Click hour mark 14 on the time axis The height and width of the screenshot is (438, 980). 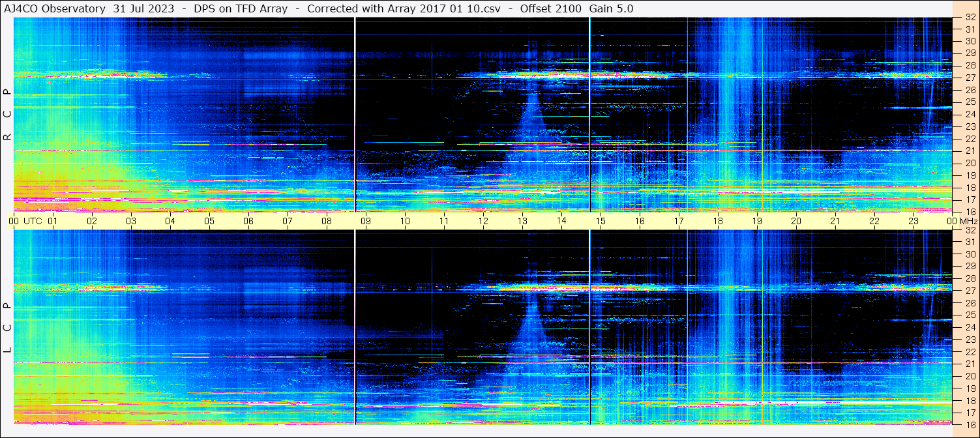(561, 220)
